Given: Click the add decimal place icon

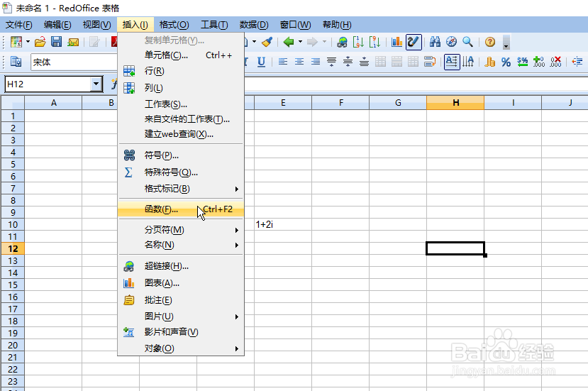Looking at the screenshot, I should coord(539,62).
